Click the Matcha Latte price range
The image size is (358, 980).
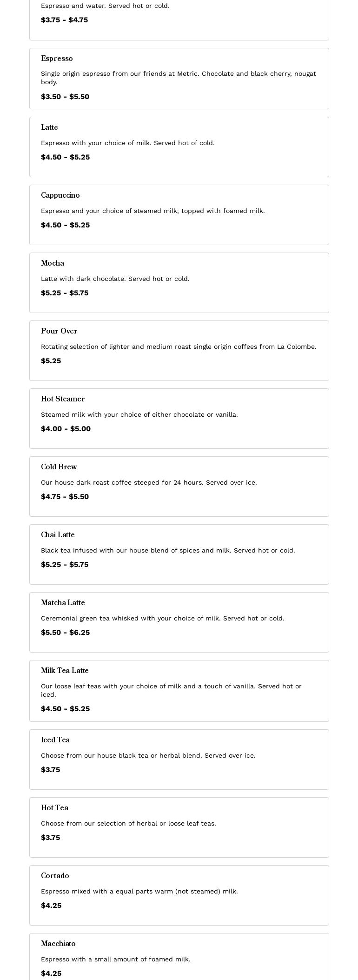click(x=66, y=633)
